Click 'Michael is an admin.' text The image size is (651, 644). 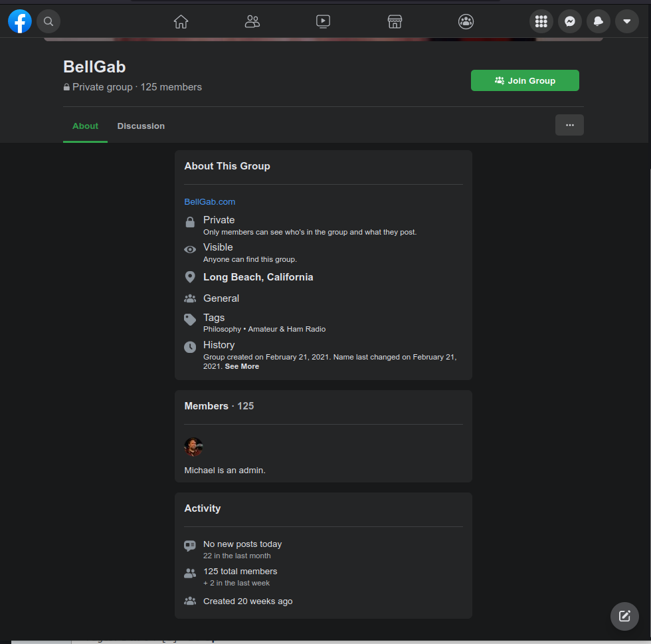click(225, 471)
